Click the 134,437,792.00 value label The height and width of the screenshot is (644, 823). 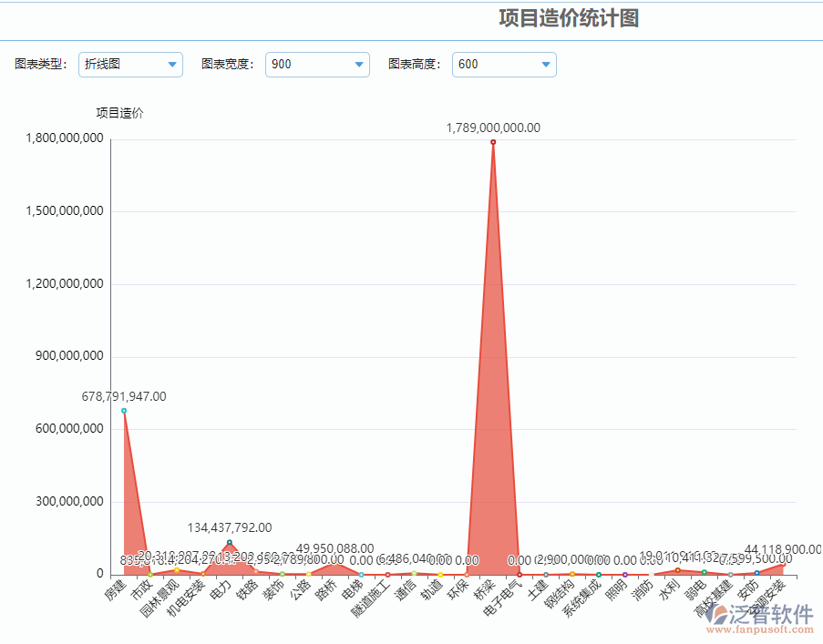230,527
